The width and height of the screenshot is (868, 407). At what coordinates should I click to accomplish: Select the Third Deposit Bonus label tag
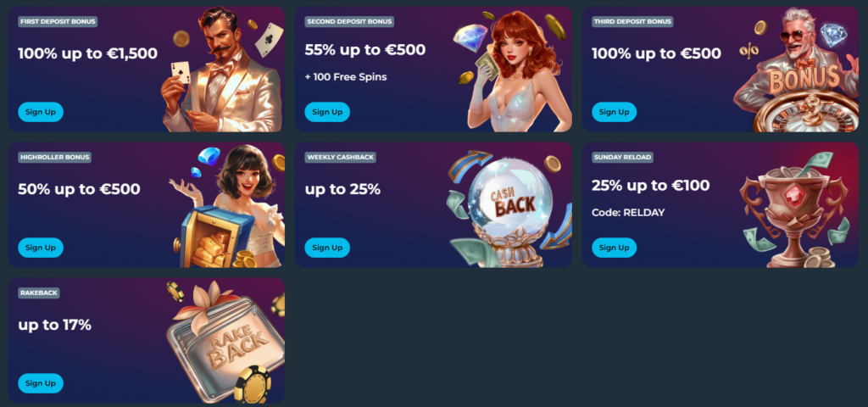(x=632, y=21)
